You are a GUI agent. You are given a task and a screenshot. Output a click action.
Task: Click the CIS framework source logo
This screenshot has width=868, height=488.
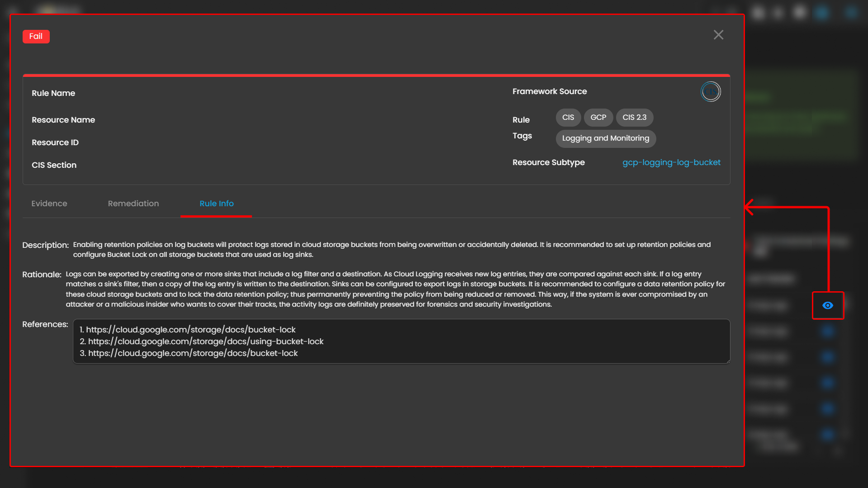pos(711,92)
